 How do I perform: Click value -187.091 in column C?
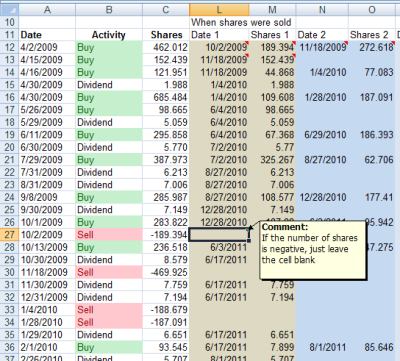(166, 322)
